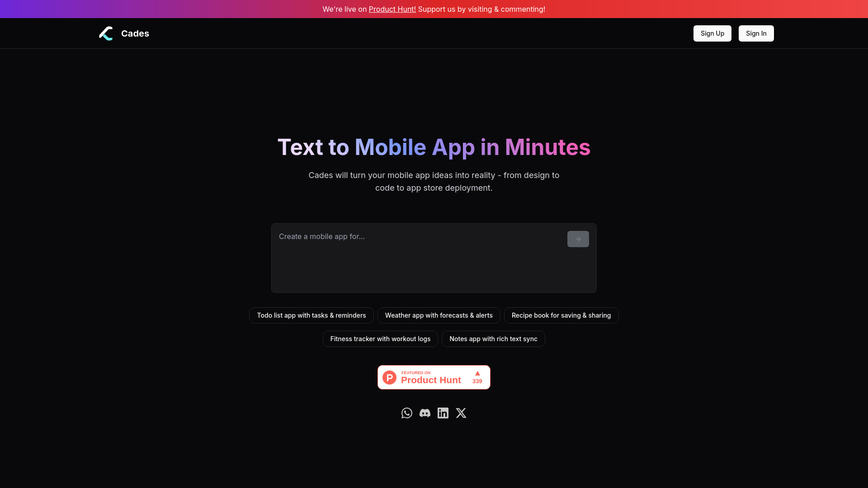The image size is (868, 488).
Task: Click the LinkedIn share icon
Action: coord(443,413)
